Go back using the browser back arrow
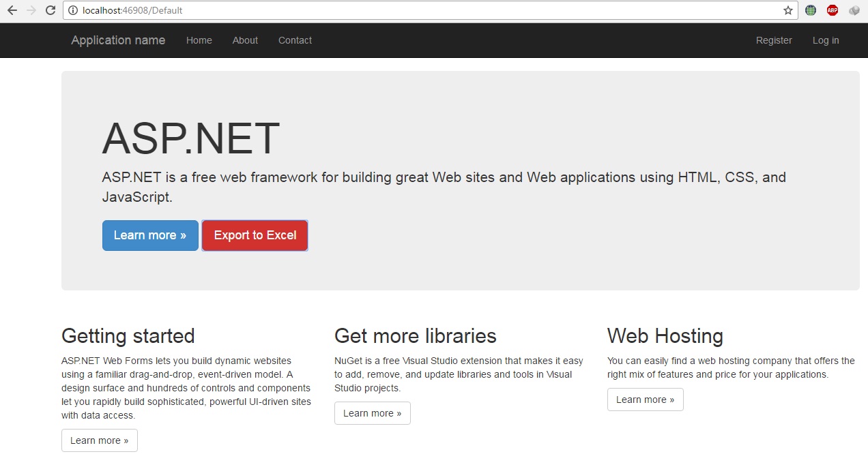 click(12, 10)
